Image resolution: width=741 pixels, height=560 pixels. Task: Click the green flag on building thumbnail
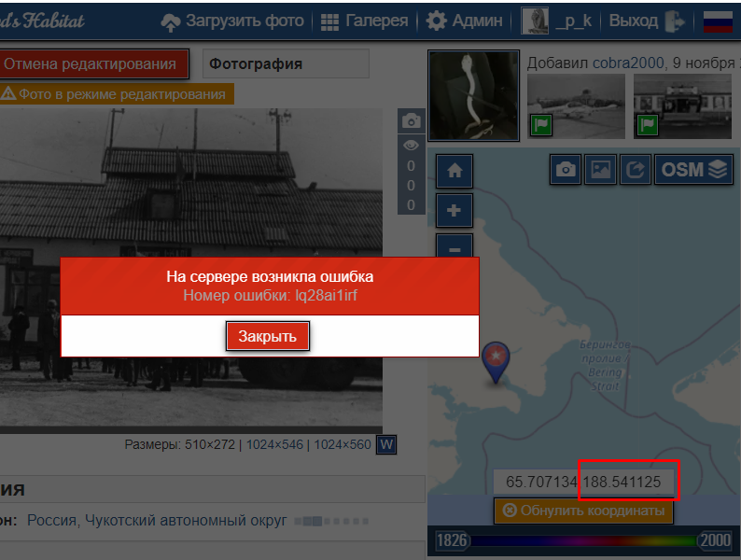(x=648, y=125)
